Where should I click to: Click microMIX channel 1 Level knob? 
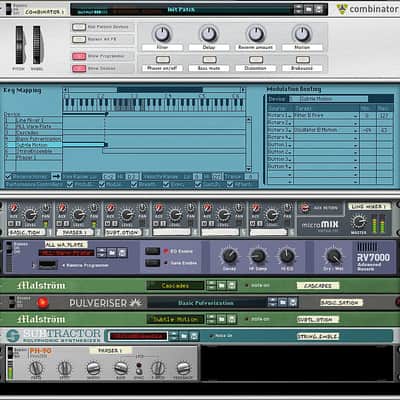pos(30,215)
